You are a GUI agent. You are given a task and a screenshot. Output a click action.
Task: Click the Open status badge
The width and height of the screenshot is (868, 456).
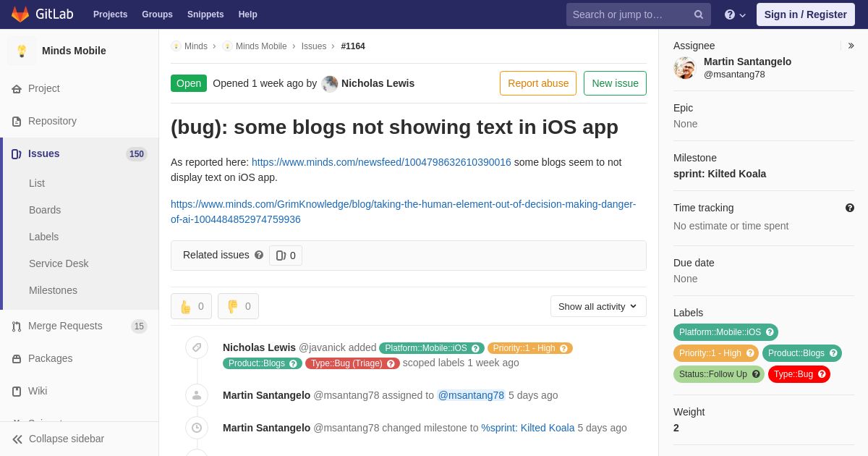pyautogui.click(x=189, y=83)
